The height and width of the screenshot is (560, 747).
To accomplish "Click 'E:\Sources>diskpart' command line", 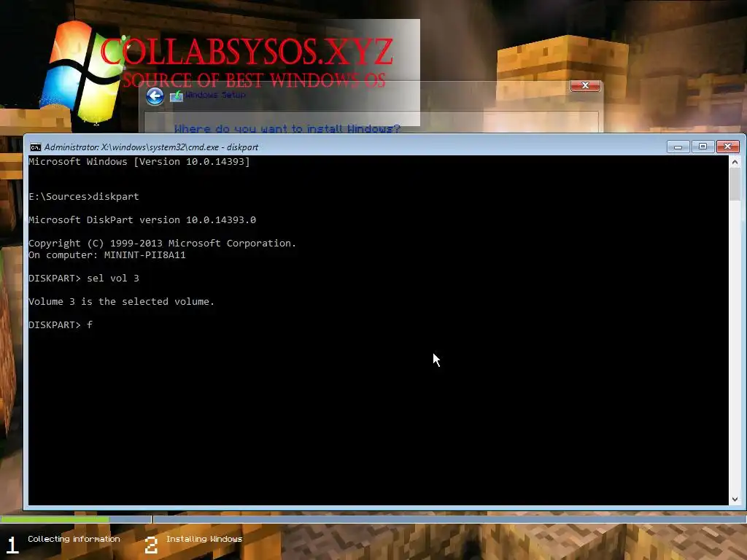I will click(84, 197).
